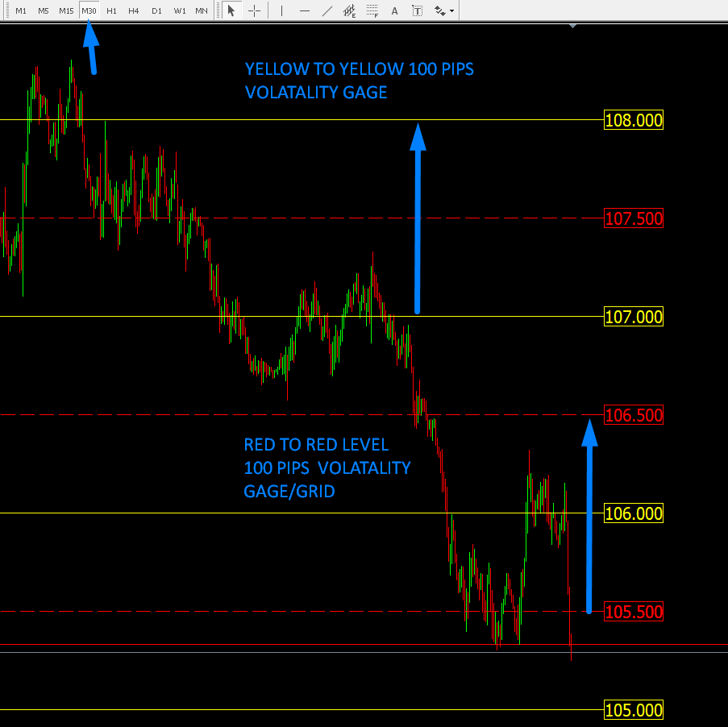Select the text label tool
728x727 pixels.
(x=417, y=10)
